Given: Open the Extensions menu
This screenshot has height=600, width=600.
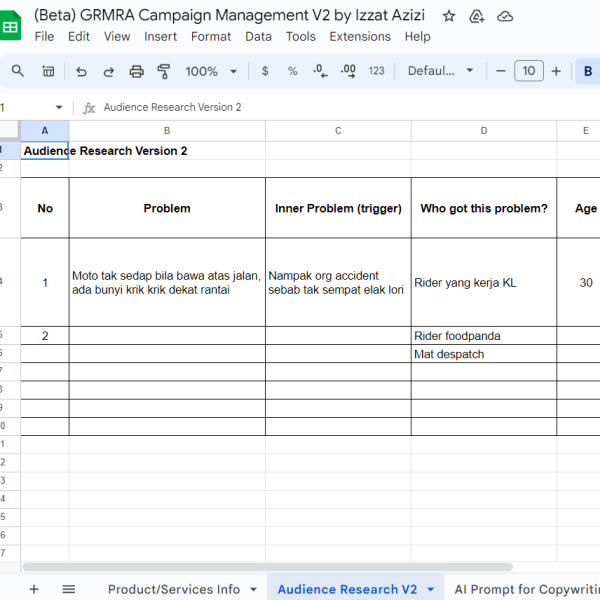Looking at the screenshot, I should pos(360,37).
